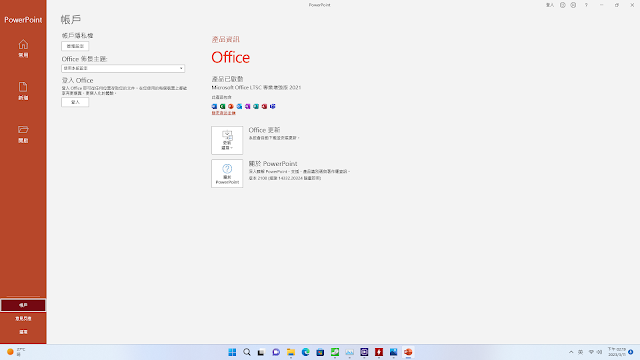This screenshot has width=640, height=360.
Task: Click the Sign in (登入) button under 登入 Office
Action: [75, 102]
